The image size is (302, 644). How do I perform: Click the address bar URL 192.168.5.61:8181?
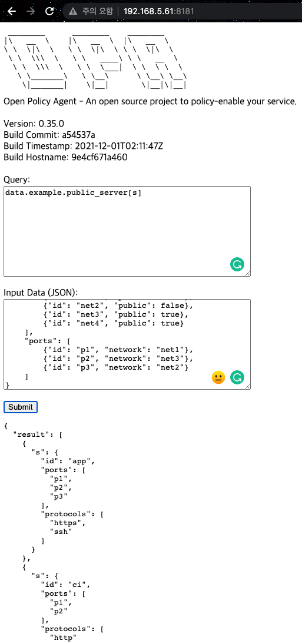point(158,11)
